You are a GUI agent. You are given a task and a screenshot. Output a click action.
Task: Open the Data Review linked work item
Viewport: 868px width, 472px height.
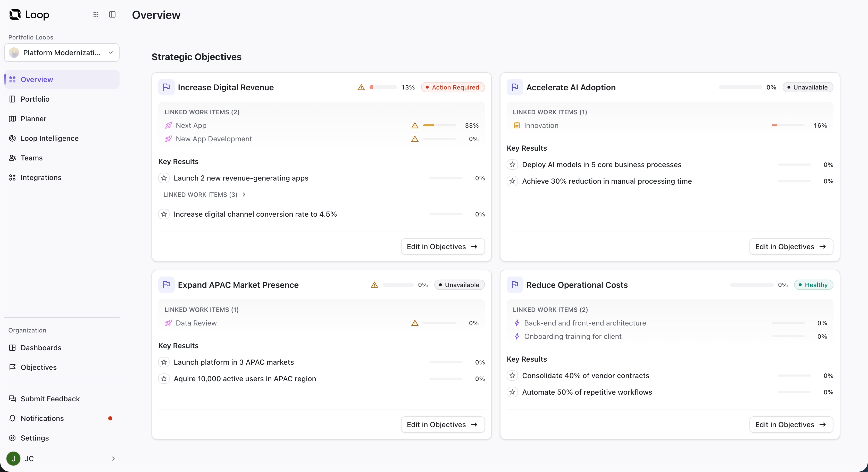coord(196,323)
